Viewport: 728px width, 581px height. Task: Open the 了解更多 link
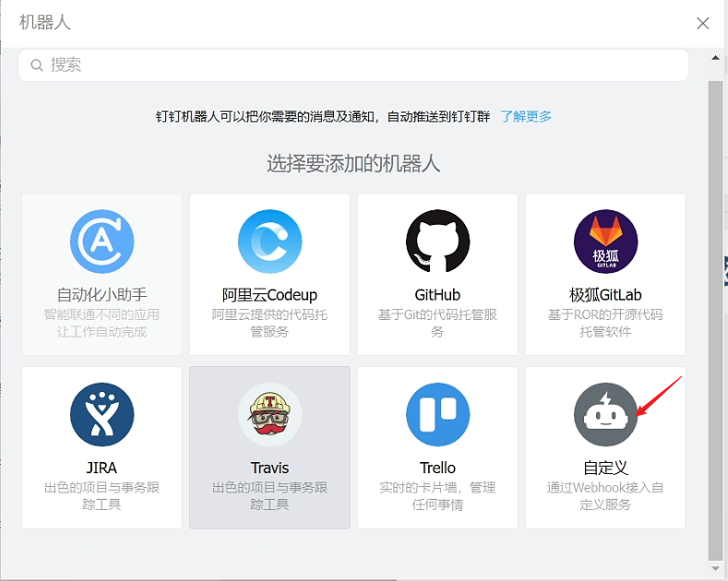pyautogui.click(x=526, y=116)
